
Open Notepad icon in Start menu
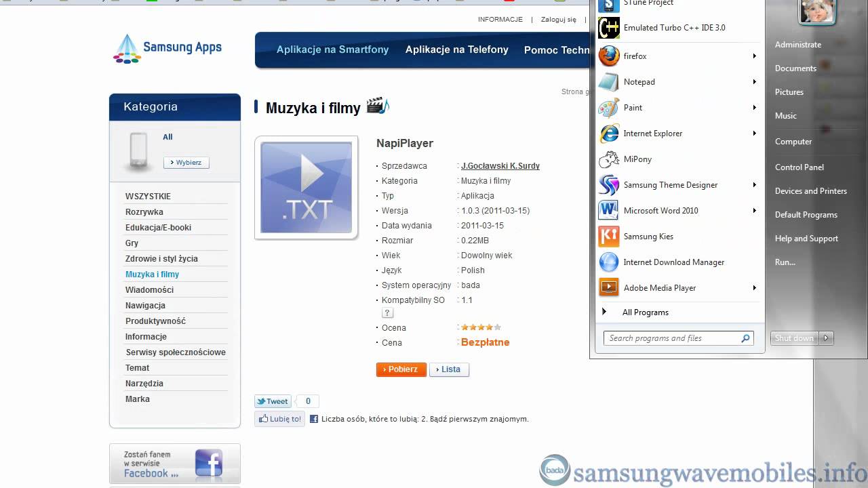pos(609,82)
